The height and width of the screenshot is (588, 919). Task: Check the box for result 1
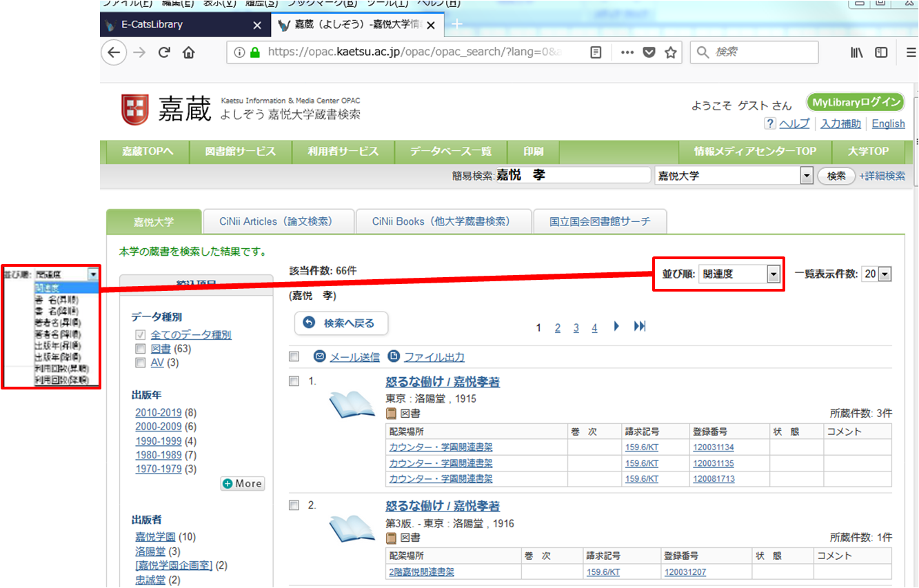(294, 381)
